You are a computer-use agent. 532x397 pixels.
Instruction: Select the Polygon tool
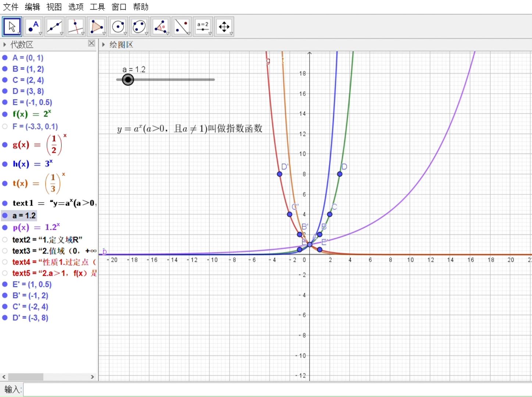click(97, 26)
